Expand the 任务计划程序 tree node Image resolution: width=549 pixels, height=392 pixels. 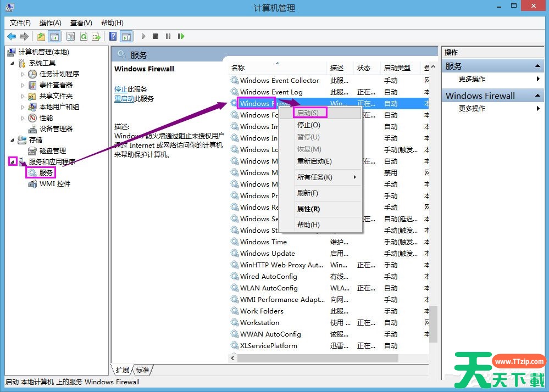23,74
